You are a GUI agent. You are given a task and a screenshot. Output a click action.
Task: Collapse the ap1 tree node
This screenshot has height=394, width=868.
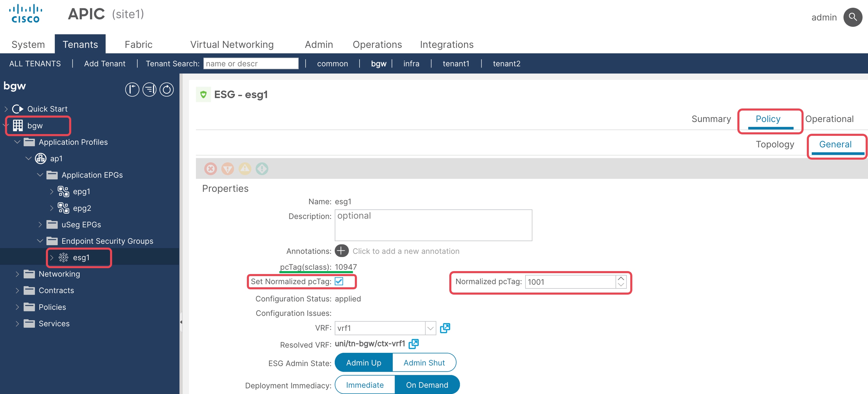click(x=29, y=158)
